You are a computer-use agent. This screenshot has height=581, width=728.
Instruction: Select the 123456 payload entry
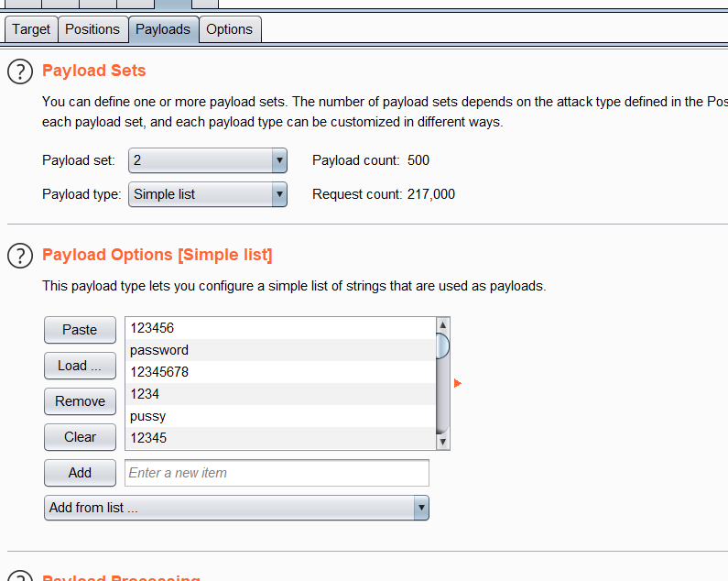coord(281,328)
